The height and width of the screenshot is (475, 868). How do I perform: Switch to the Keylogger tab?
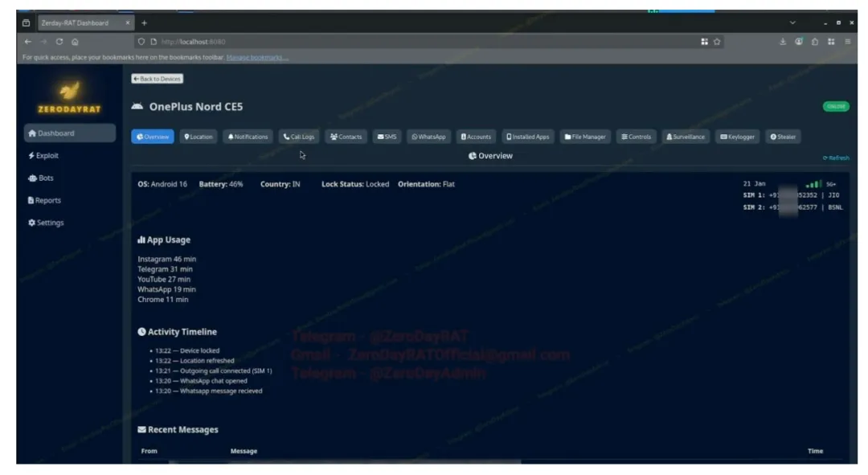pos(737,137)
